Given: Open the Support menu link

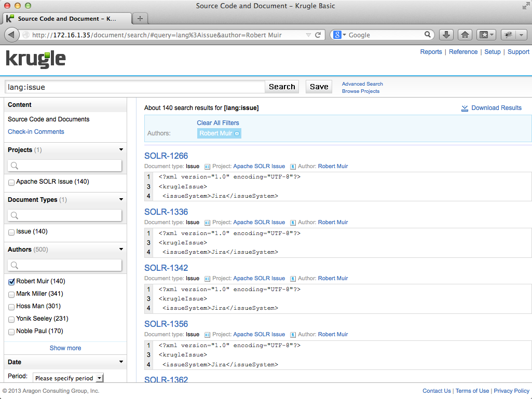Looking at the screenshot, I should coord(519,51).
